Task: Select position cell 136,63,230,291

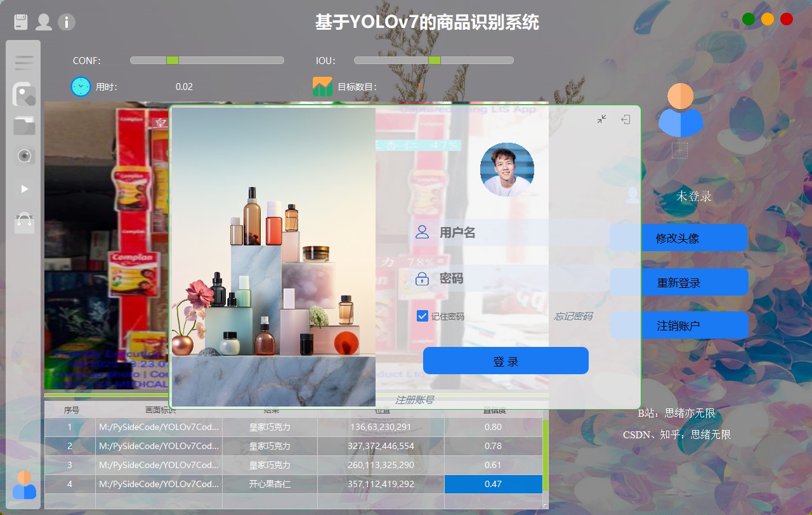Action: click(381, 427)
